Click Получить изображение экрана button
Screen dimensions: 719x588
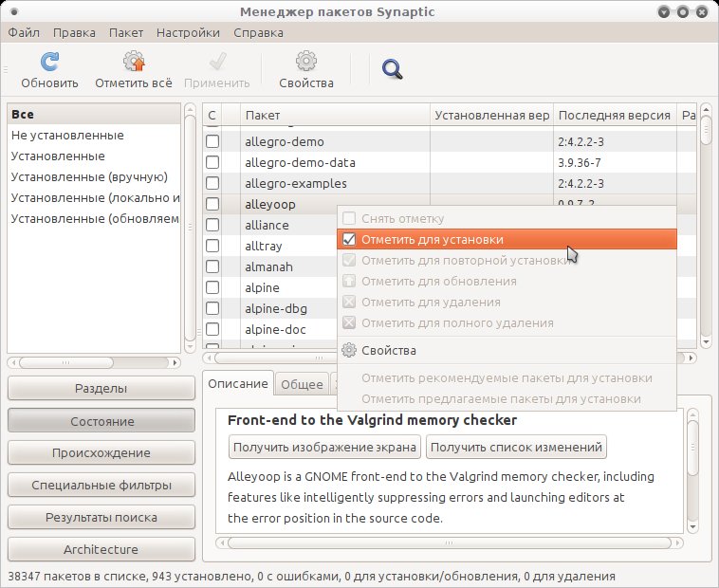(324, 447)
